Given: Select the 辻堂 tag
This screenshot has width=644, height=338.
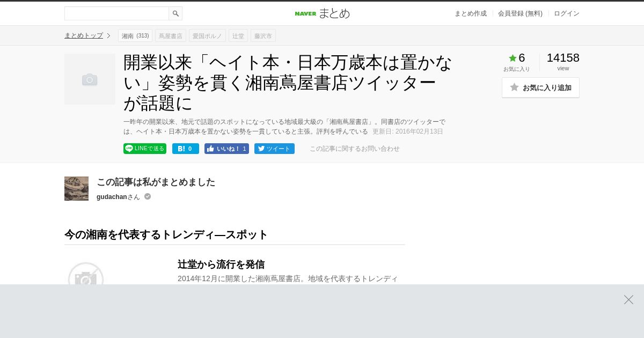Looking at the screenshot, I should pyautogui.click(x=238, y=35).
